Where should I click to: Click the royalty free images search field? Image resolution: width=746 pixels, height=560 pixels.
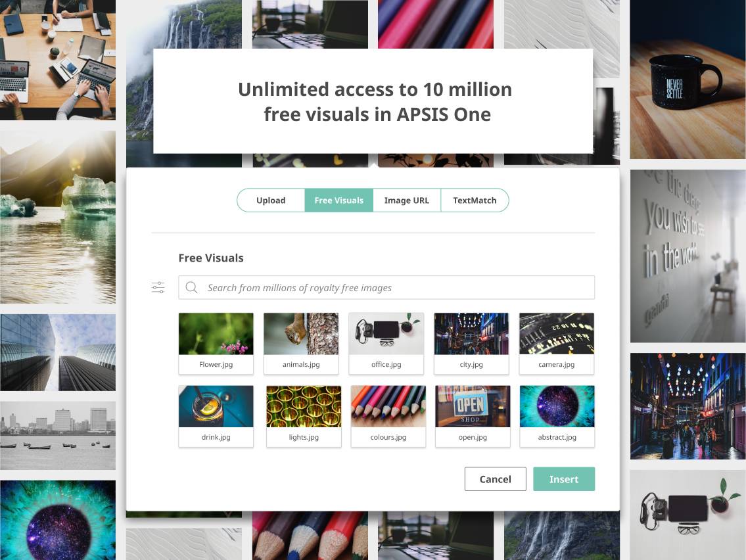click(386, 287)
